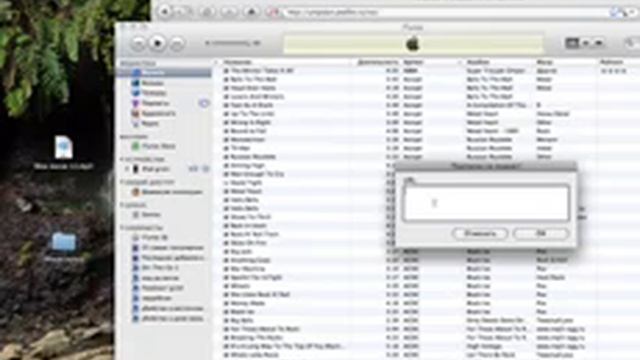Click the iPod battery indicator icon
Screen dimensions: 640x360
pyautogui.click(x=193, y=169)
